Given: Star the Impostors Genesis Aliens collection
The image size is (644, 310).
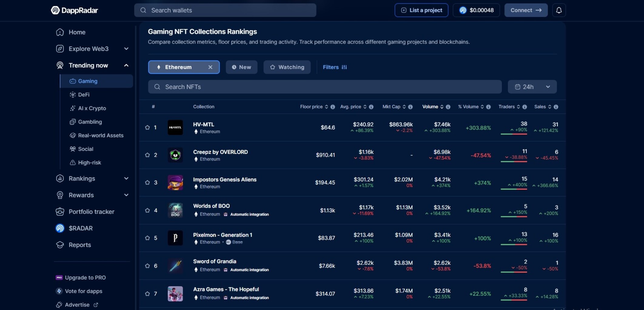Looking at the screenshot, I should pyautogui.click(x=147, y=183).
